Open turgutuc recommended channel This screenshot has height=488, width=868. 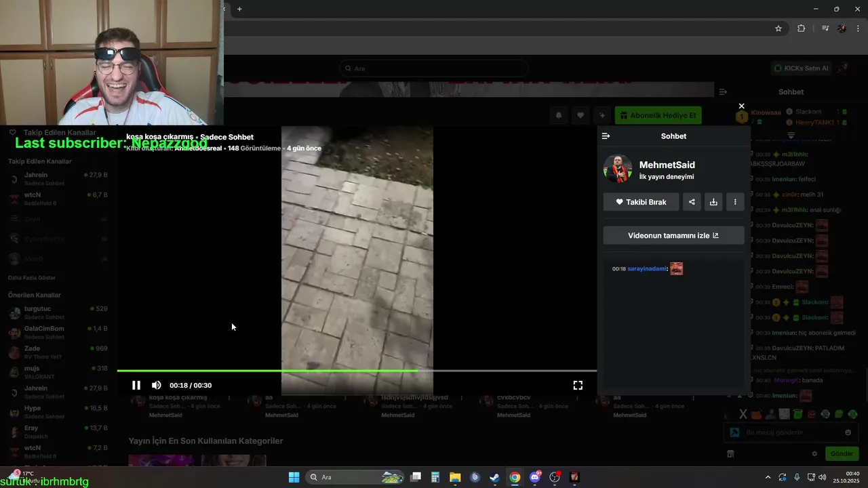tap(58, 312)
